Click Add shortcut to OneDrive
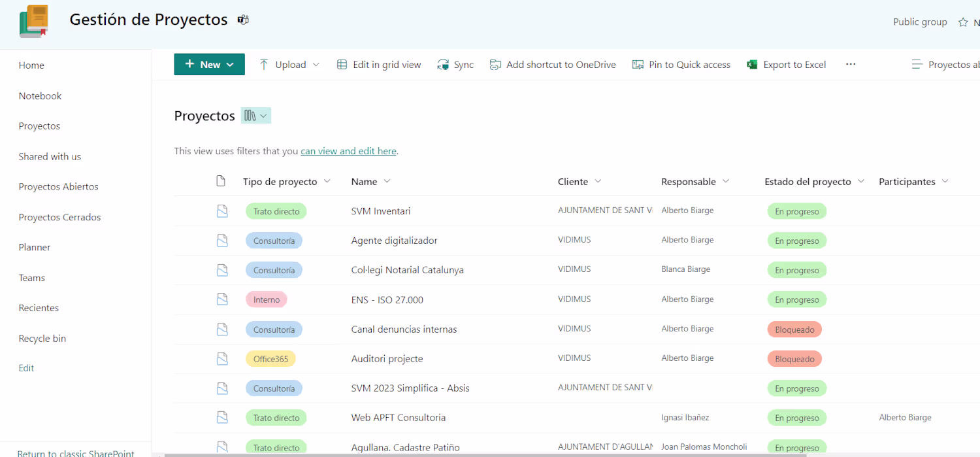Image resolution: width=980 pixels, height=457 pixels. (553, 65)
